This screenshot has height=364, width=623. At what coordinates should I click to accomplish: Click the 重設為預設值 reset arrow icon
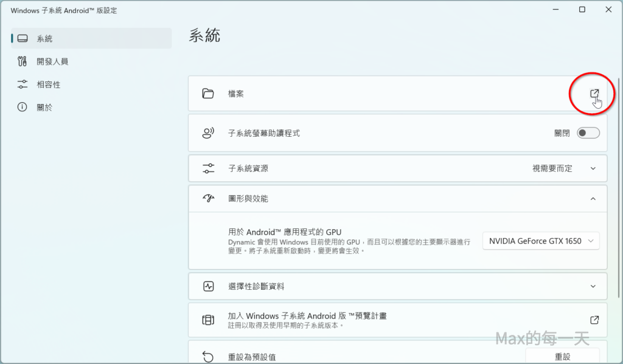[208, 357]
